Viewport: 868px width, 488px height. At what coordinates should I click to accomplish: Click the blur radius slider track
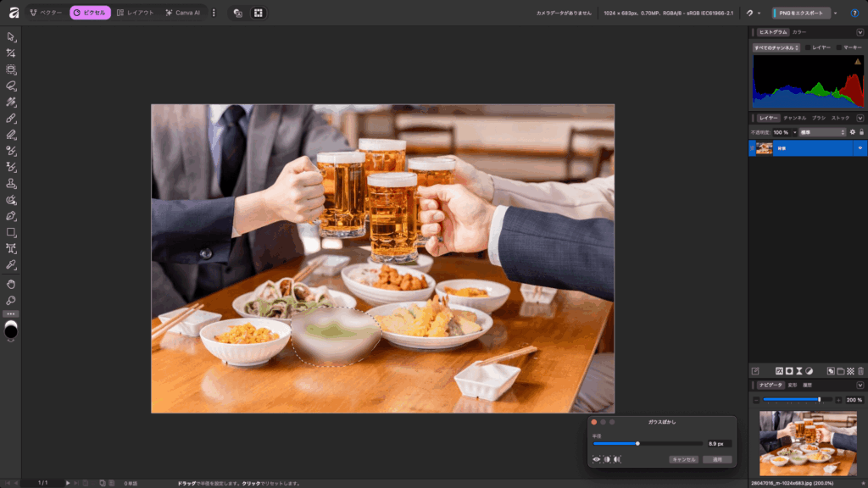pyautogui.click(x=670, y=443)
